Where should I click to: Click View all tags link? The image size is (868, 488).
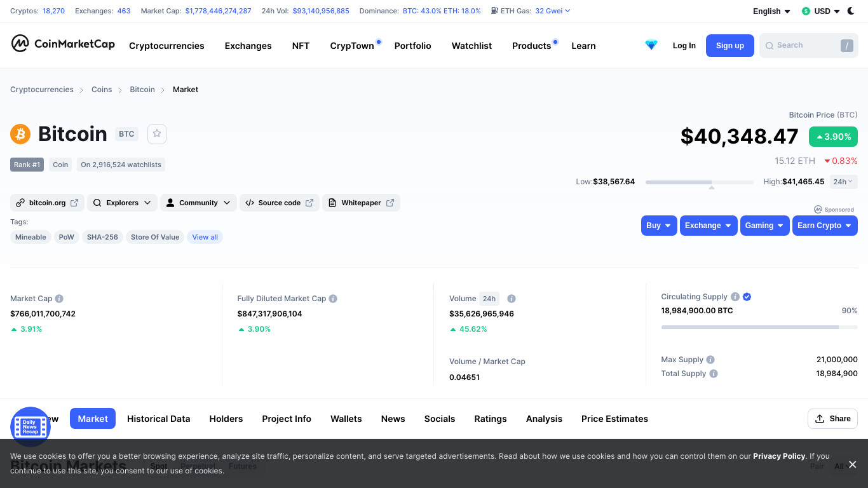pos(205,237)
